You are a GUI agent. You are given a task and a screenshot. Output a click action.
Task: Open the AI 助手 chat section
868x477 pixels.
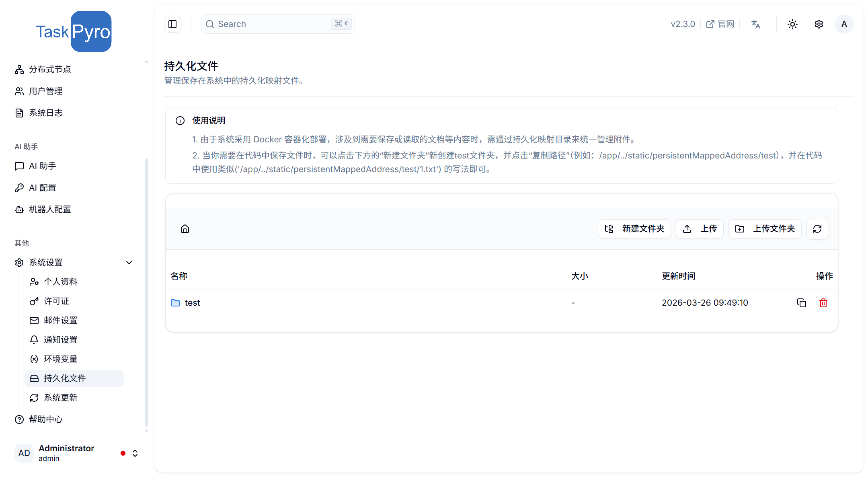pos(42,166)
